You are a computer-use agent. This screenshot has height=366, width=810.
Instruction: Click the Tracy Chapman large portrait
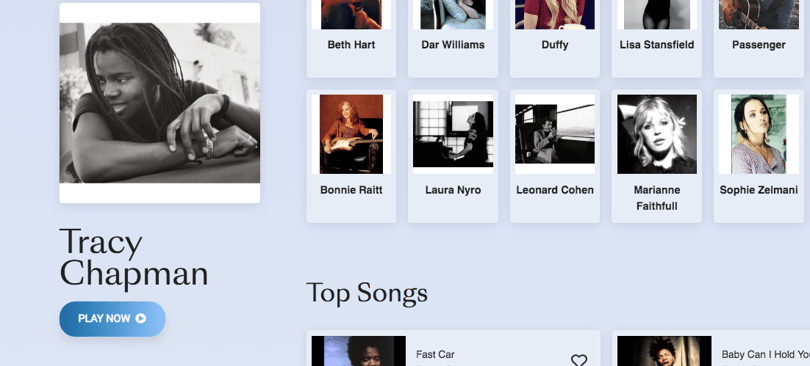(x=160, y=103)
